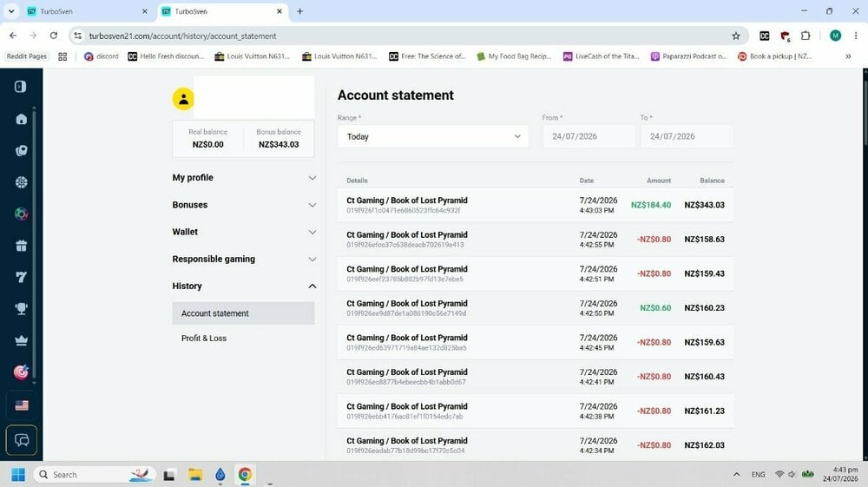Click the gift box promotions sidebar icon

[21, 246]
